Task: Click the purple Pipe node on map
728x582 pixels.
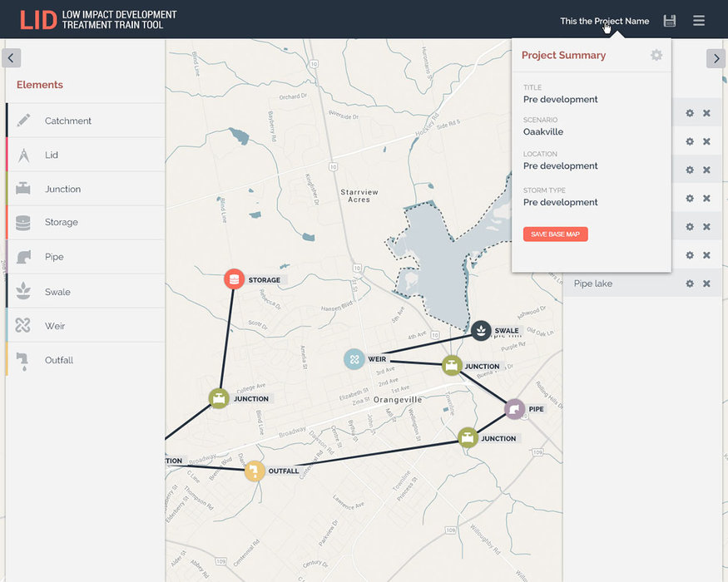Action: click(515, 408)
